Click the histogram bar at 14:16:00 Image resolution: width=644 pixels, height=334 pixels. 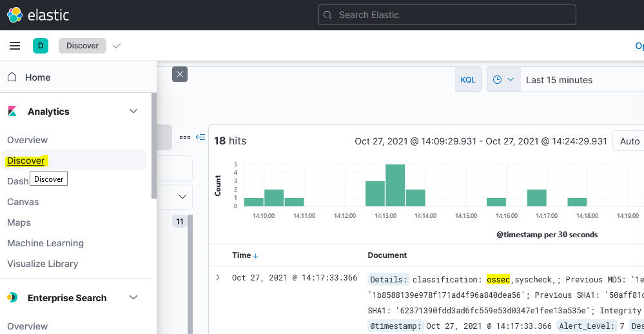(496, 202)
